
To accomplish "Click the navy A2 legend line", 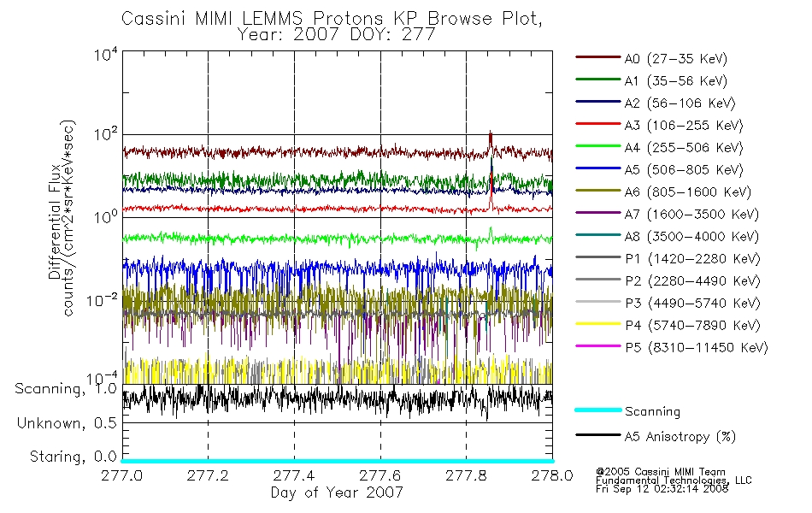I will tap(598, 102).
